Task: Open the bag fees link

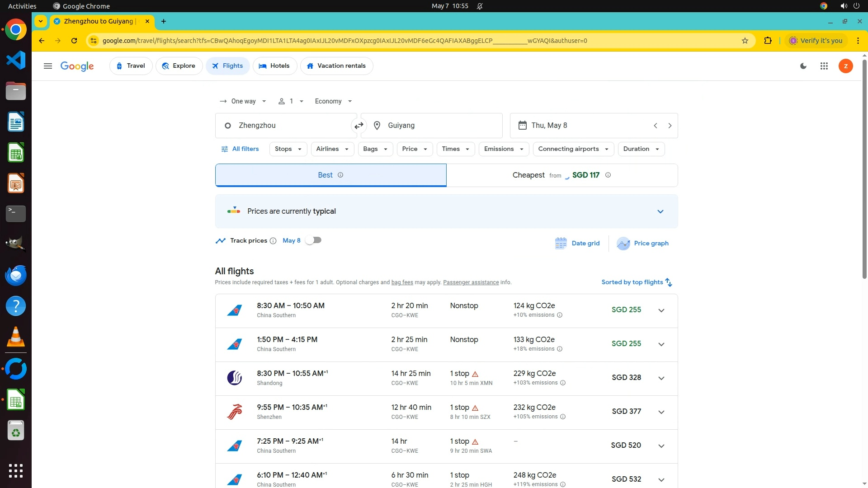Action: point(402,282)
